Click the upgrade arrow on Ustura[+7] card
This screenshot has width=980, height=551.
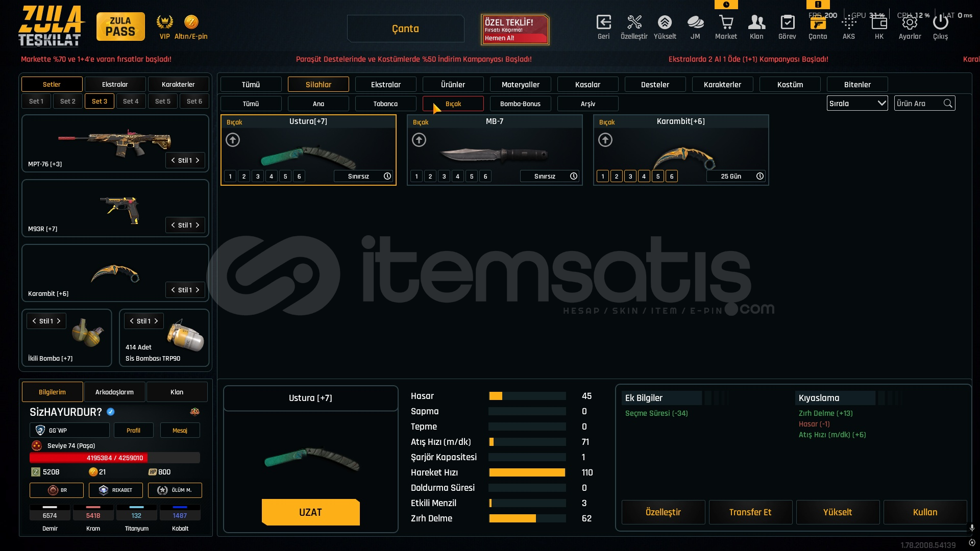point(233,140)
